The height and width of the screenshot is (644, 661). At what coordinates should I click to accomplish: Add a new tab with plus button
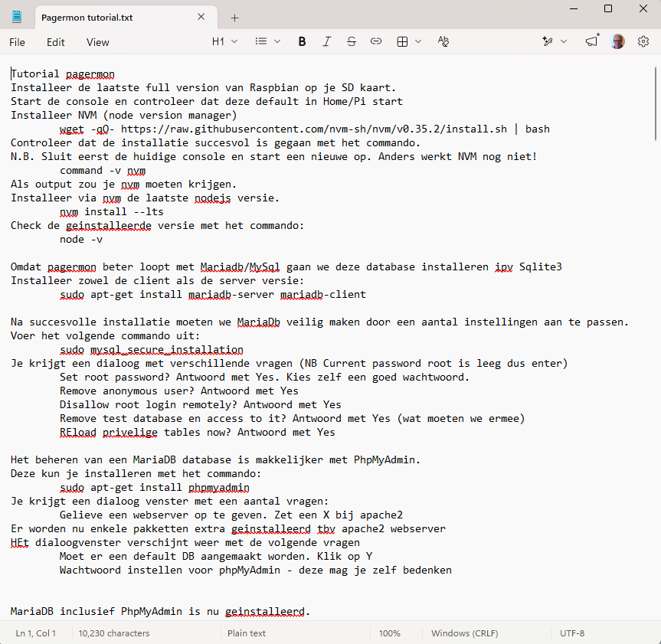tap(235, 18)
